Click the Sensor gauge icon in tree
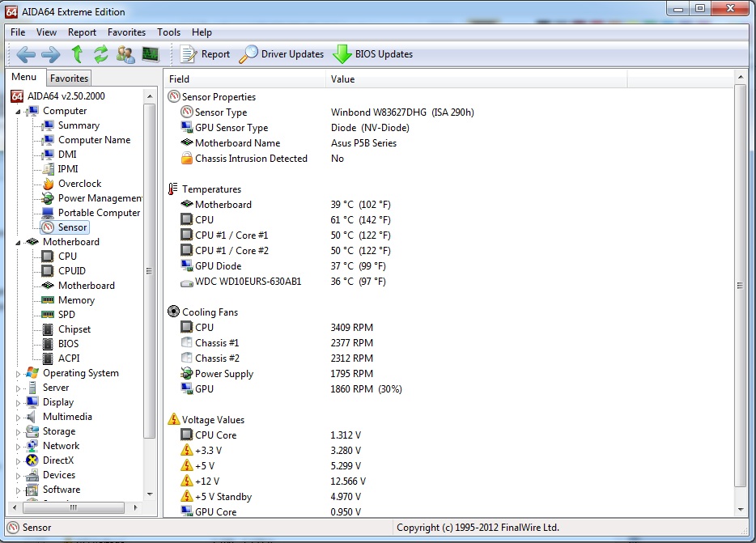 48,227
